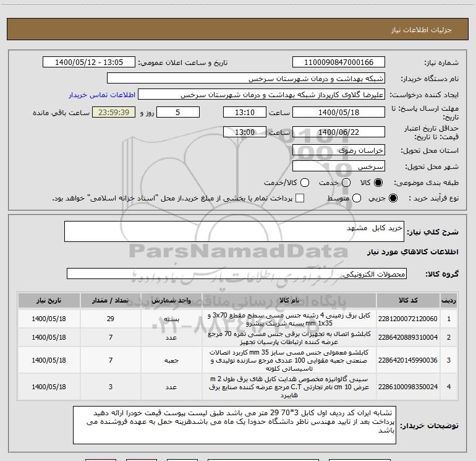This screenshot has width=476, height=461.
Task: Click product code 2286420889310004
Action: tap(408, 337)
